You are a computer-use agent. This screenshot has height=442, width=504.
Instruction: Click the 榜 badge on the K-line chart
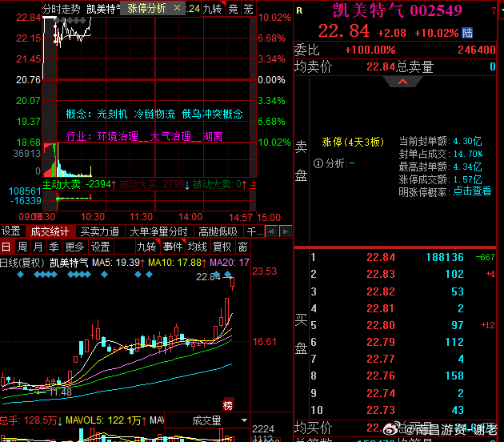pos(228,405)
